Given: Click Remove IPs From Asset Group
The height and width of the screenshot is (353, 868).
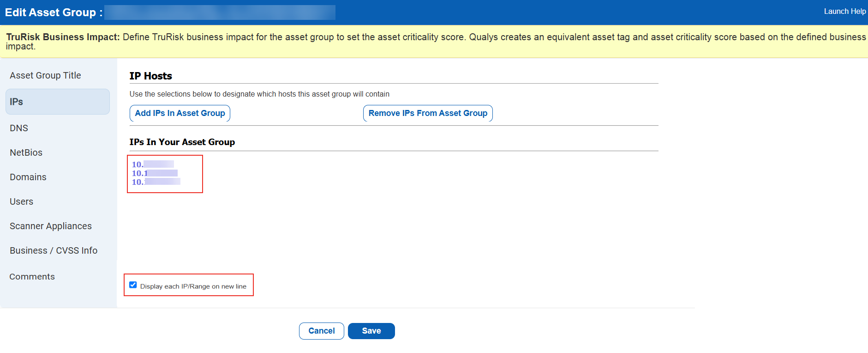Looking at the screenshot, I should [428, 113].
